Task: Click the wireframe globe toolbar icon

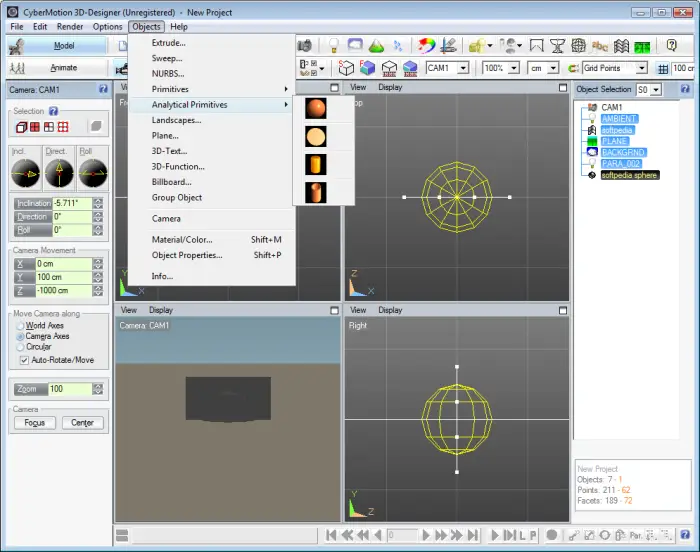Action: 579,46
